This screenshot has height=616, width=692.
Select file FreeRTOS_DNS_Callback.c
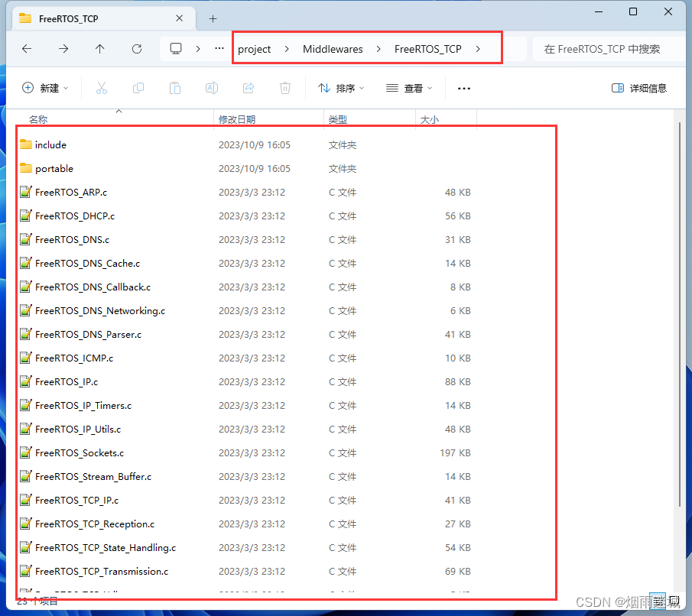point(245,287)
